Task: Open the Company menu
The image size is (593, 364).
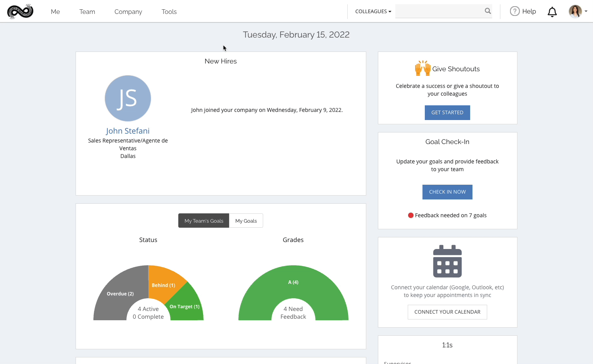Action: click(x=128, y=12)
